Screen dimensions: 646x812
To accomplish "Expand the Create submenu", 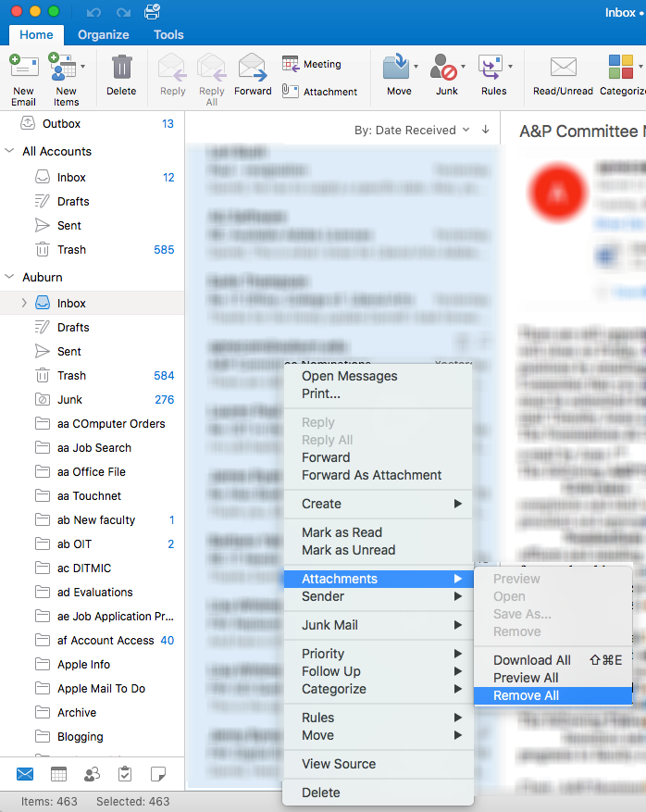I will [379, 504].
